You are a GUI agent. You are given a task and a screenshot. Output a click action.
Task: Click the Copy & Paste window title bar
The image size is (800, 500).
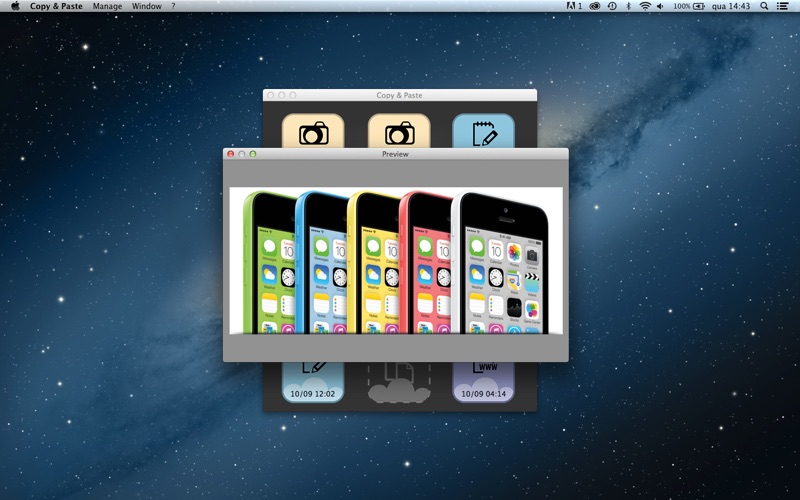(399, 95)
